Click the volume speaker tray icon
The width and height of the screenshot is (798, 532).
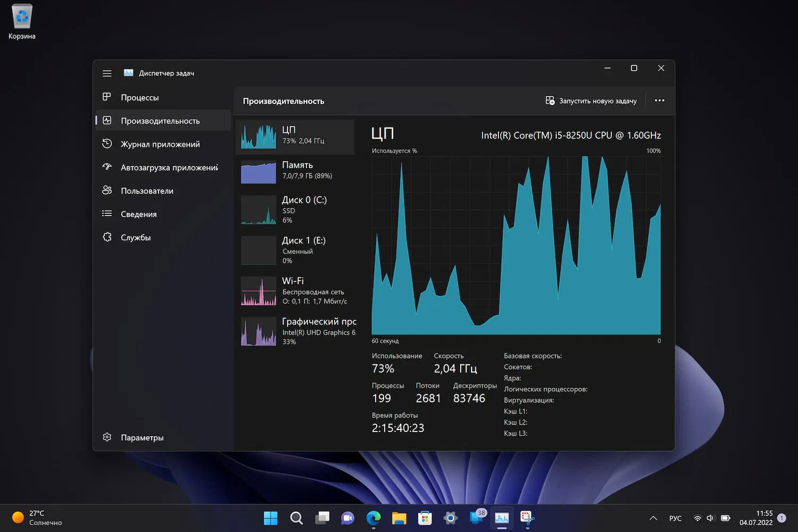click(x=710, y=518)
